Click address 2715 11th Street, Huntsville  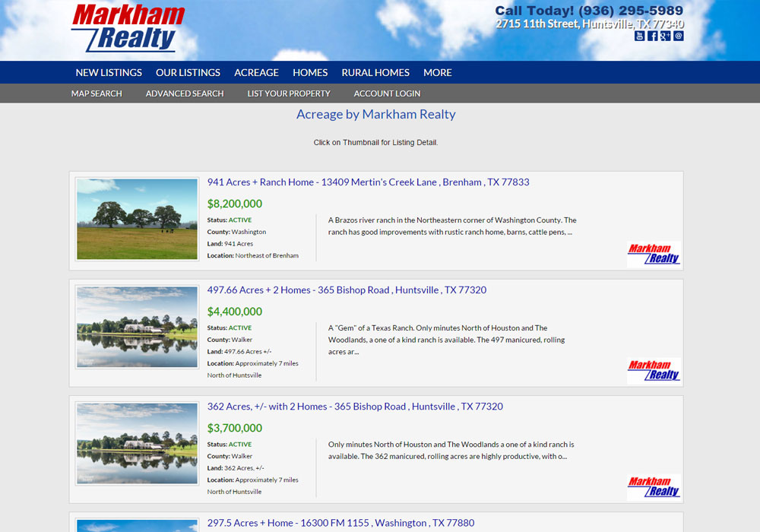(x=590, y=24)
